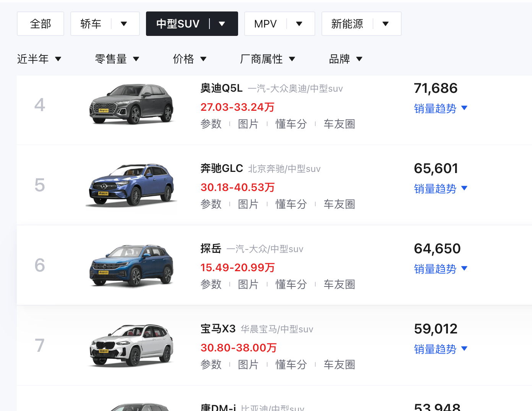Open the 厂商属性 filter
The width and height of the screenshot is (532, 411).
tap(268, 59)
